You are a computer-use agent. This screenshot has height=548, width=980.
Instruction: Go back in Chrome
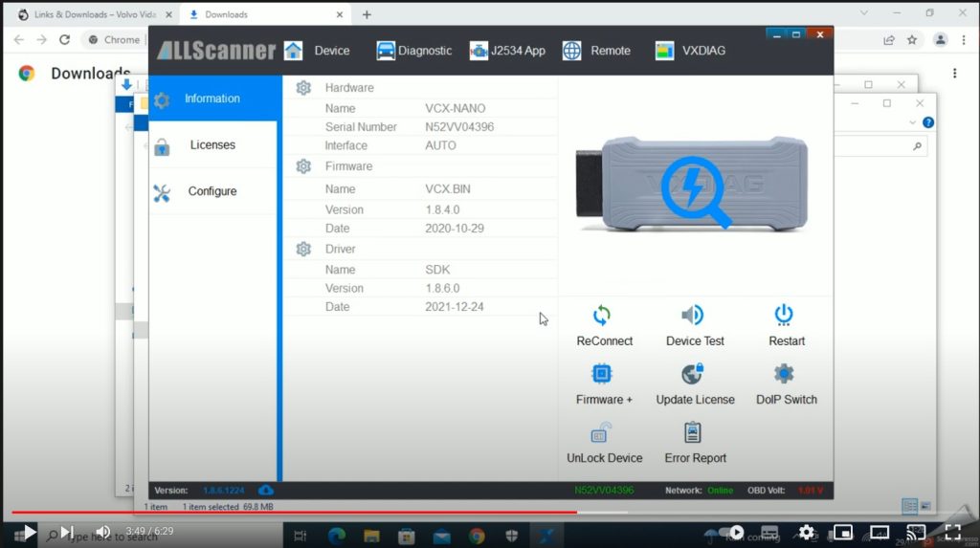pyautogui.click(x=19, y=39)
